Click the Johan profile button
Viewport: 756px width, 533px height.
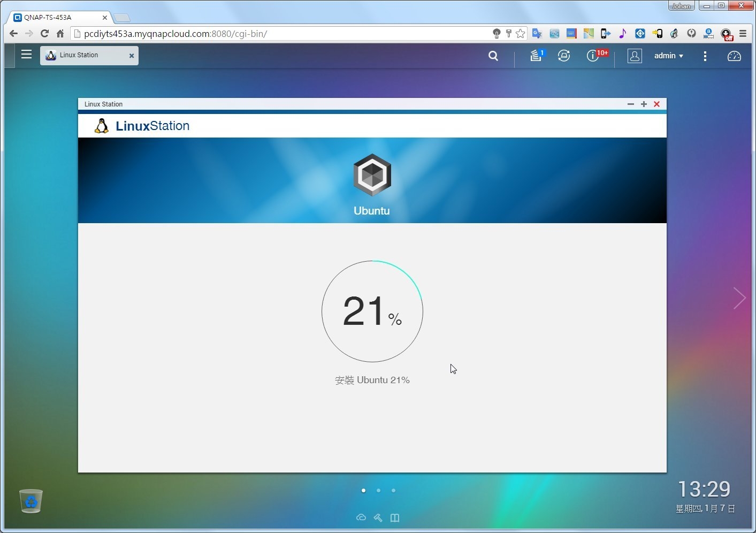click(x=681, y=6)
